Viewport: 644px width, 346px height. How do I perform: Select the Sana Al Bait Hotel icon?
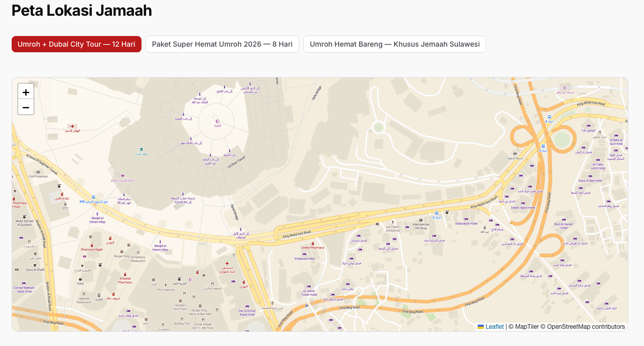pyautogui.click(x=590, y=176)
